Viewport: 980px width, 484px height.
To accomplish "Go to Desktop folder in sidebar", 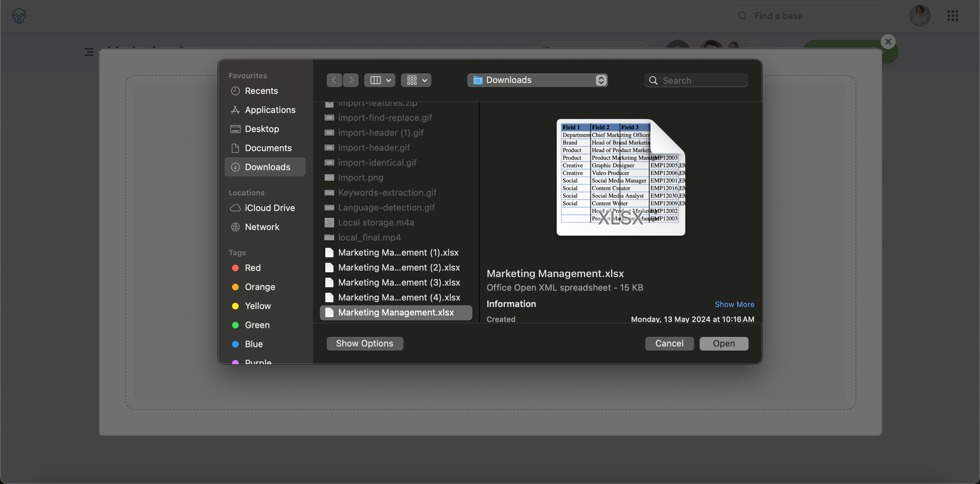I will [262, 129].
